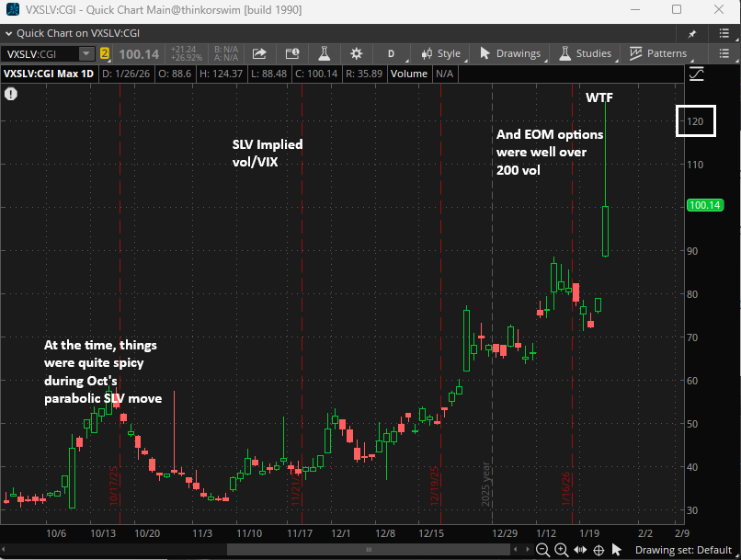Click the L: 88.48 low value
The width and height of the screenshot is (741, 560).
click(268, 74)
